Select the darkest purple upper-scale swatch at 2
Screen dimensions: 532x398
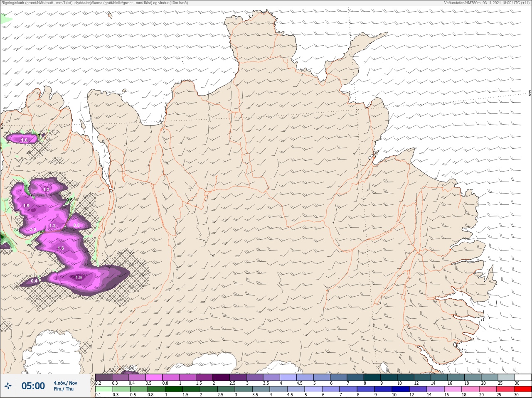tap(222, 377)
